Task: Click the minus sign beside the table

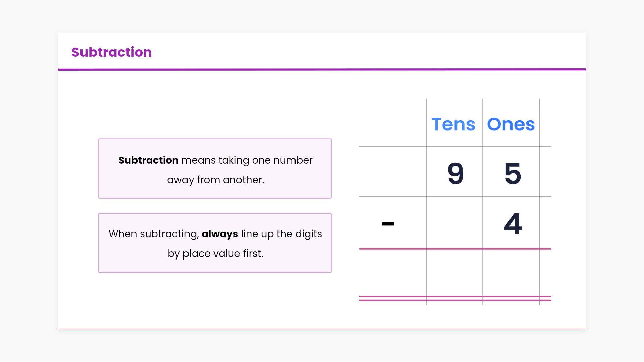Action: (x=388, y=224)
